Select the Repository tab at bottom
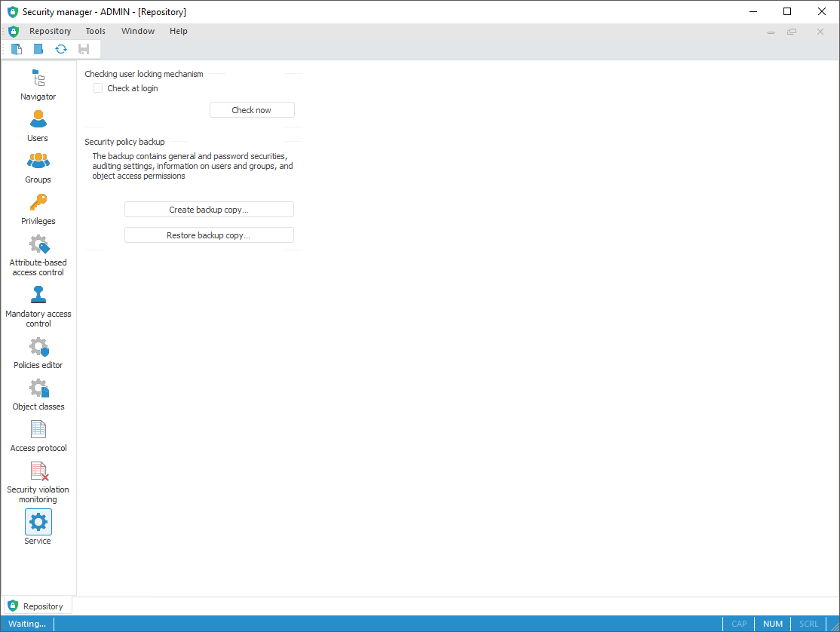840x632 pixels. pos(38,606)
